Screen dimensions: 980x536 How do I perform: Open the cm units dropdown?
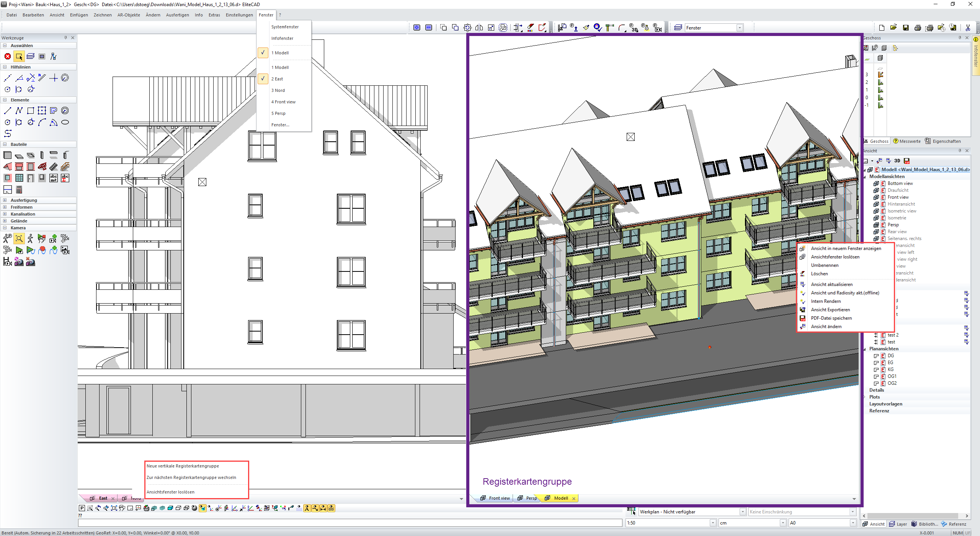pos(782,523)
